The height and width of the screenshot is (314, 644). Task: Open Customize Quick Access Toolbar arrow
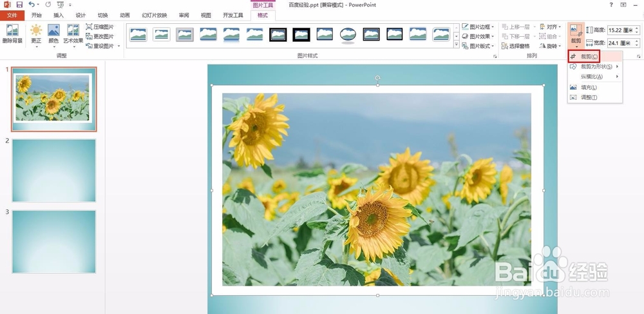(70, 5)
